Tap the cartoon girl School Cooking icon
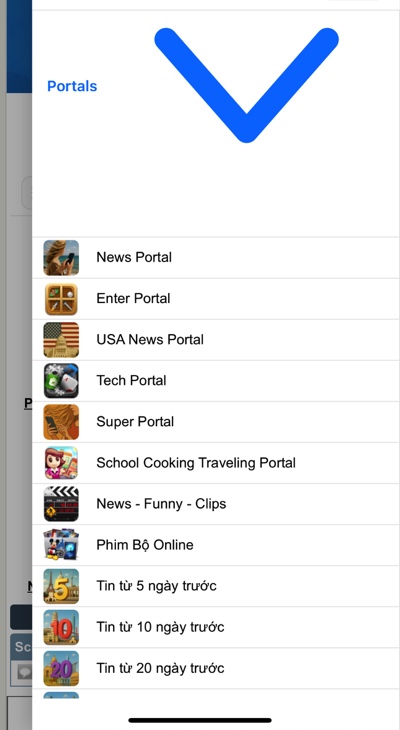Viewport: 400px width, 730px height. point(61,463)
